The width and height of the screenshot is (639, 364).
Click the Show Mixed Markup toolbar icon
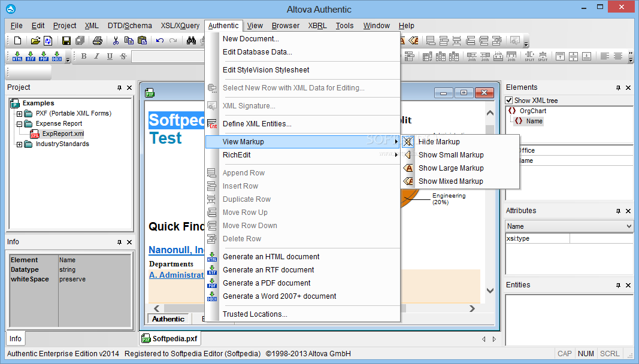click(414, 40)
